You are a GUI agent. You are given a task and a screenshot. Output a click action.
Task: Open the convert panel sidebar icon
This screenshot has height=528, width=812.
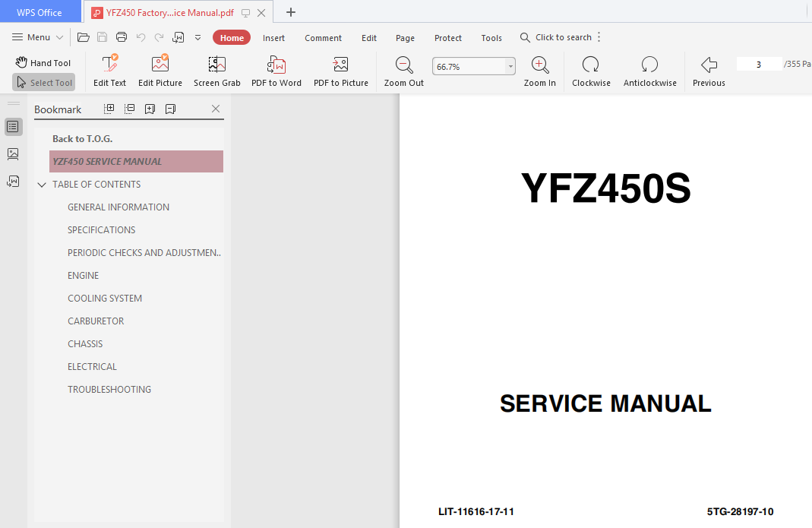(x=13, y=181)
